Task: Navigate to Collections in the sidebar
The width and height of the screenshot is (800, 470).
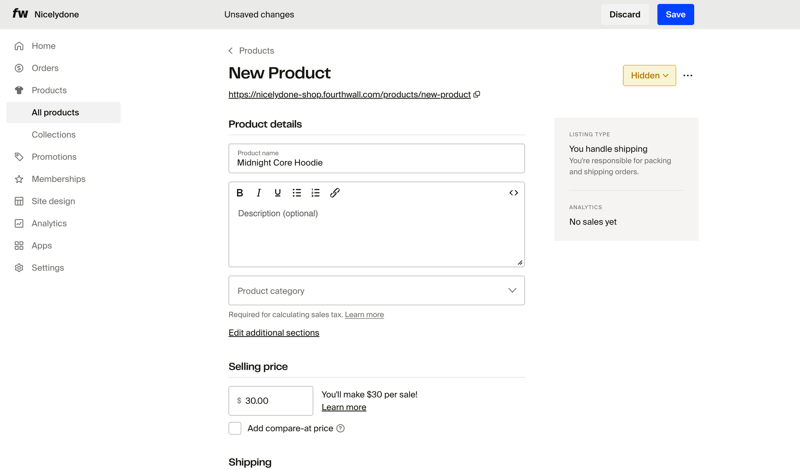Action: click(x=53, y=135)
